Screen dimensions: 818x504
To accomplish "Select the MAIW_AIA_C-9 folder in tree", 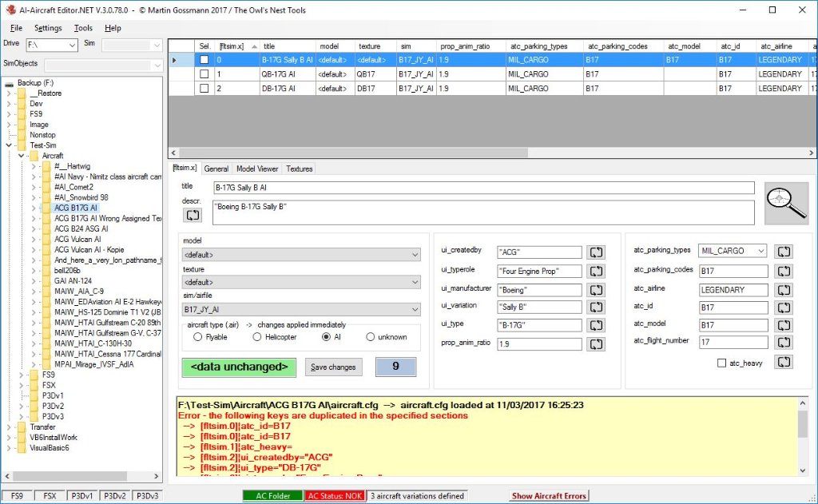I will click(79, 291).
